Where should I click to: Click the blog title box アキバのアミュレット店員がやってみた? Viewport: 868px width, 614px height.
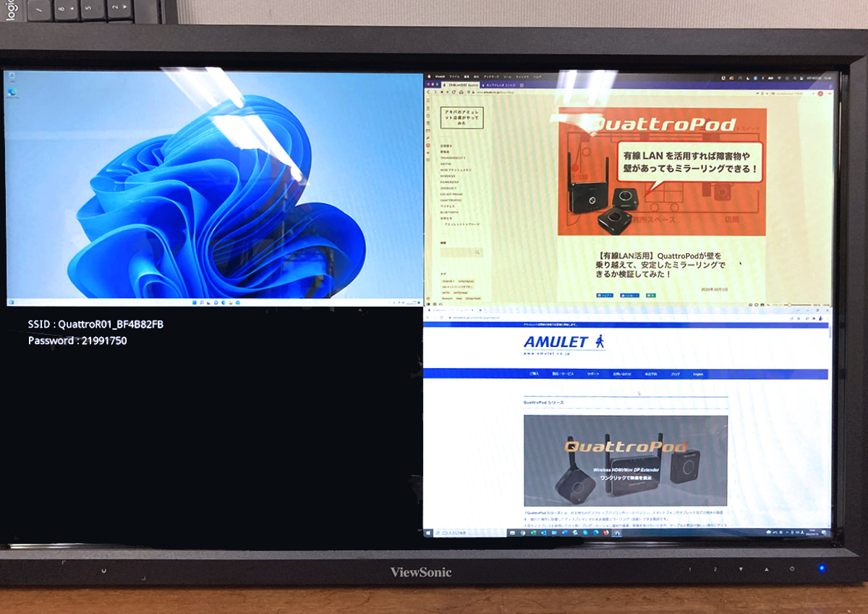click(461, 117)
